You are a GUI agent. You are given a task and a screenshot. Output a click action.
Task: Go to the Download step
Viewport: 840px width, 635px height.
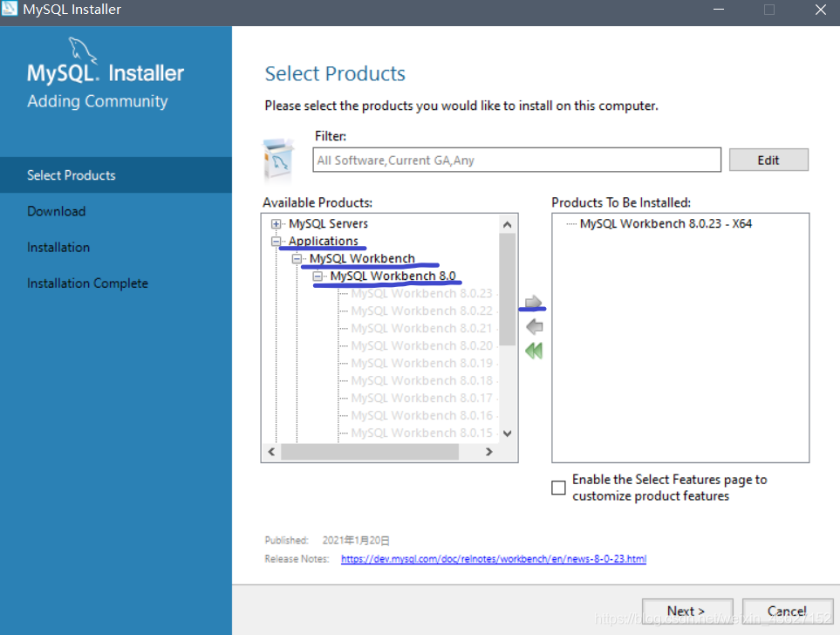(x=56, y=211)
